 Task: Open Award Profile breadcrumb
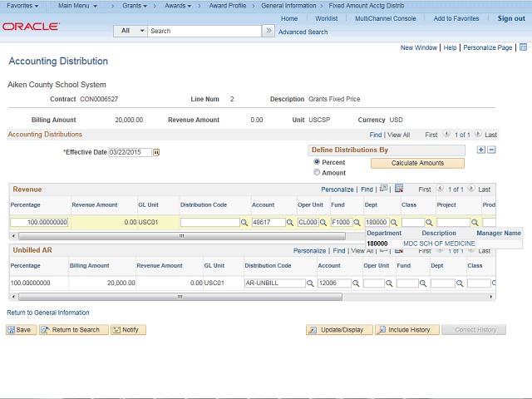[228, 6]
